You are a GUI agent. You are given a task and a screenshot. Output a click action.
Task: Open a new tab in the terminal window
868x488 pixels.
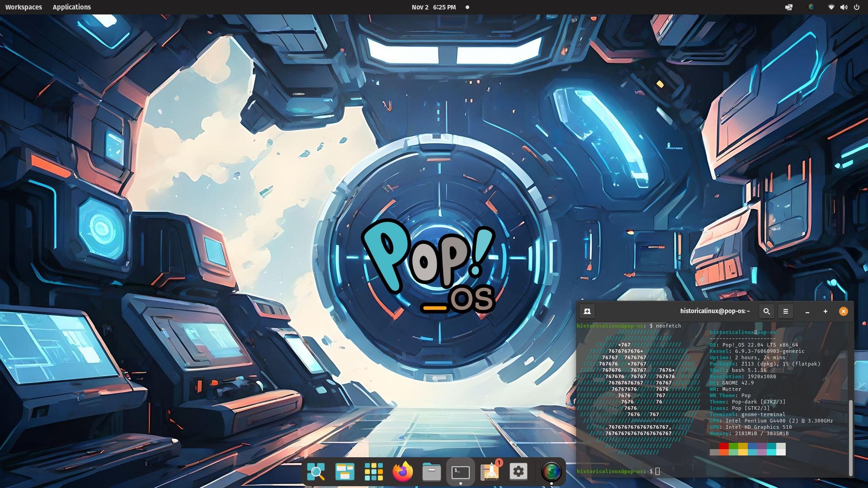tap(587, 311)
